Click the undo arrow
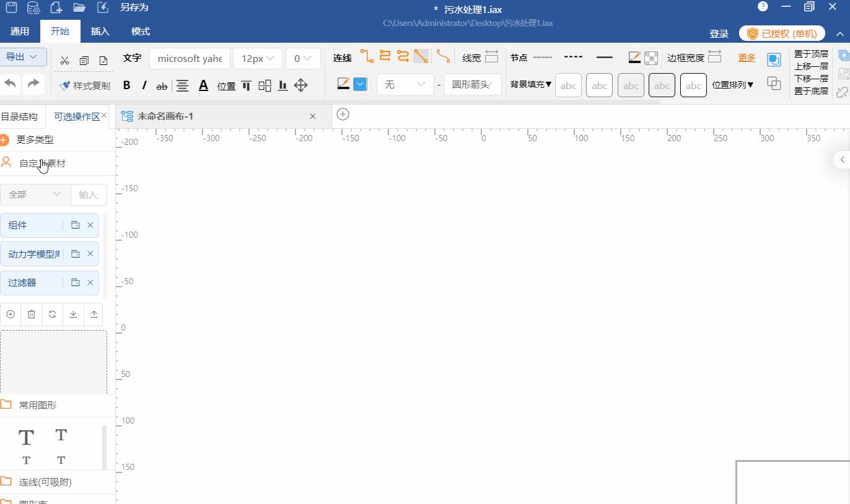Screen dimensions: 850x504 [11, 84]
